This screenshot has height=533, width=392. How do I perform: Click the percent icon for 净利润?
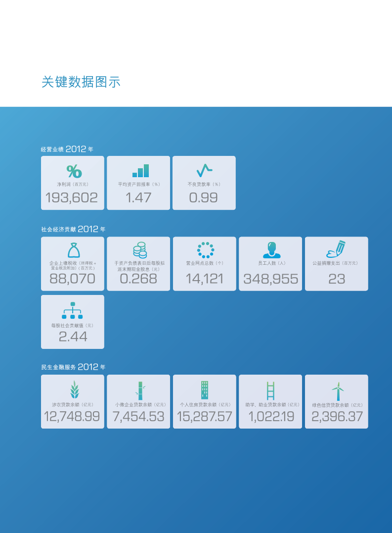click(x=74, y=171)
